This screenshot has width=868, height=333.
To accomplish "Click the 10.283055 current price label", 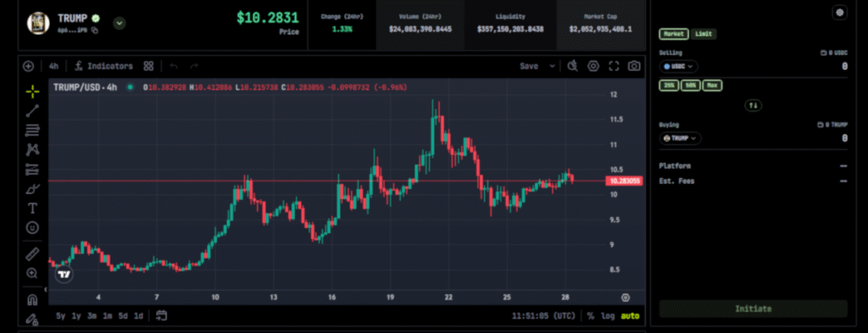I will coord(624,180).
